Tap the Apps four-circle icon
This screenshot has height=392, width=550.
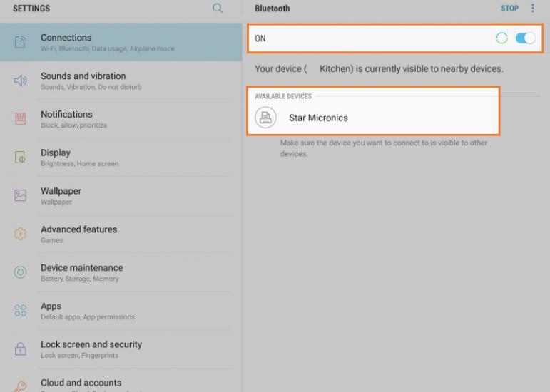21,311
